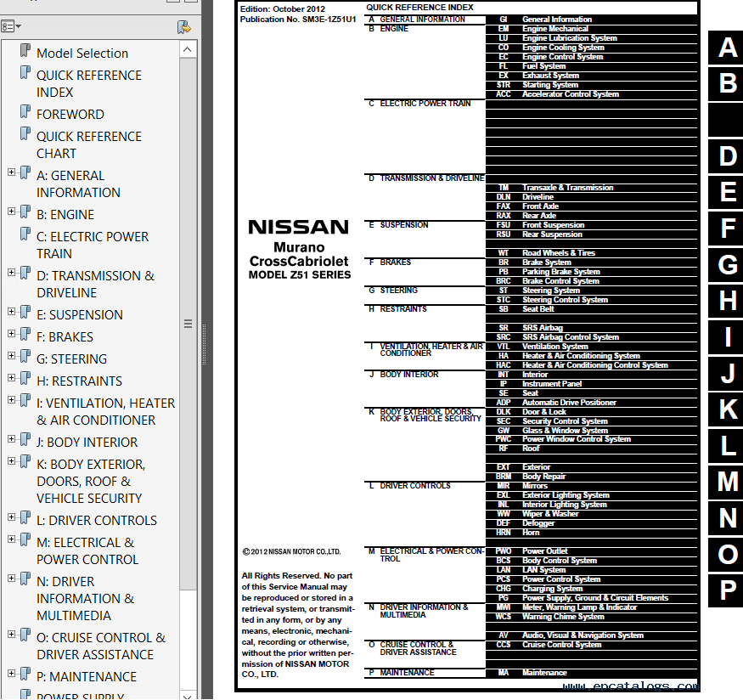Viewport: 743px width, 700px height.
Task: Click the bookmarks panel scrollbar thumb
Action: [x=188, y=325]
